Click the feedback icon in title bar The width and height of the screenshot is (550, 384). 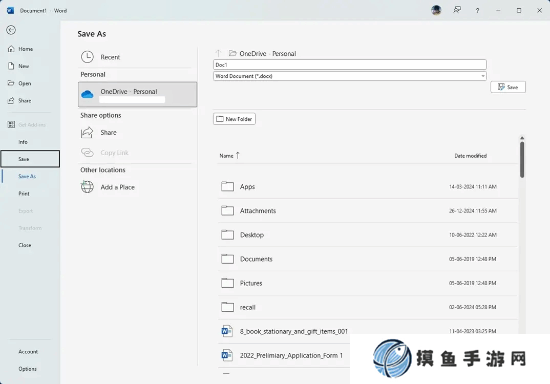click(457, 10)
